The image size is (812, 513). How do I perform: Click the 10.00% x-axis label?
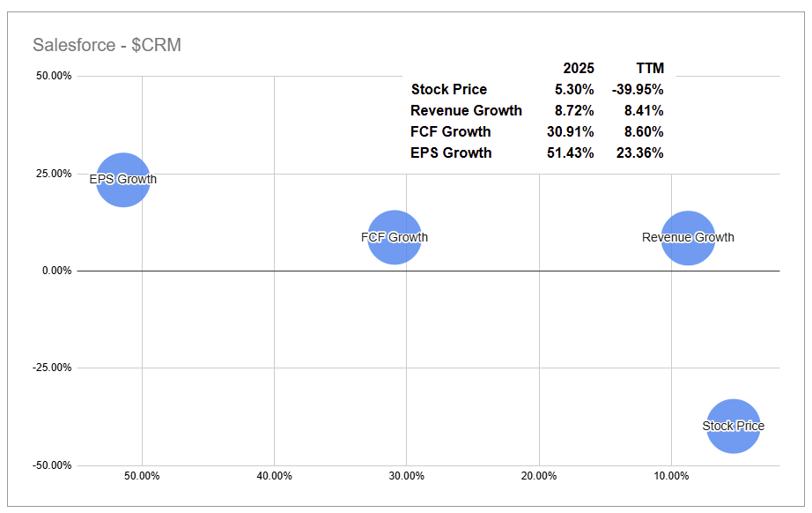click(671, 476)
